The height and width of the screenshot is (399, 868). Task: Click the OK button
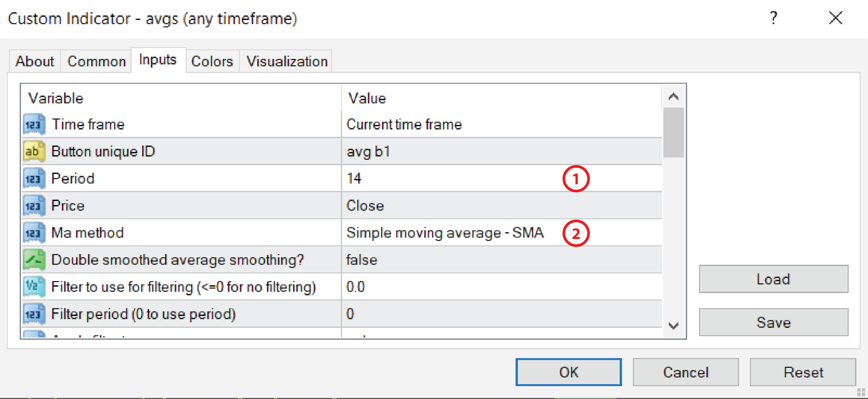coord(568,372)
